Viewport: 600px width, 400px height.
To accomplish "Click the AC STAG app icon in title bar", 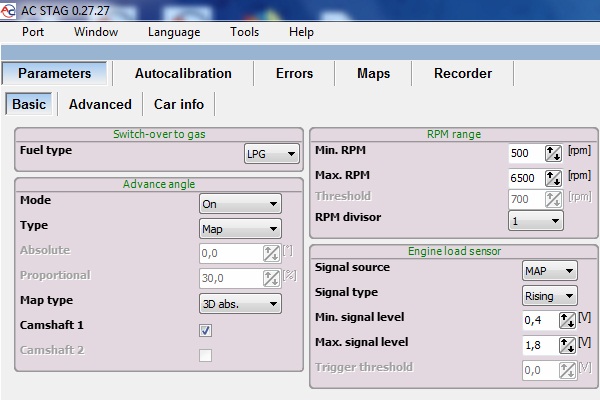I will coord(11,8).
